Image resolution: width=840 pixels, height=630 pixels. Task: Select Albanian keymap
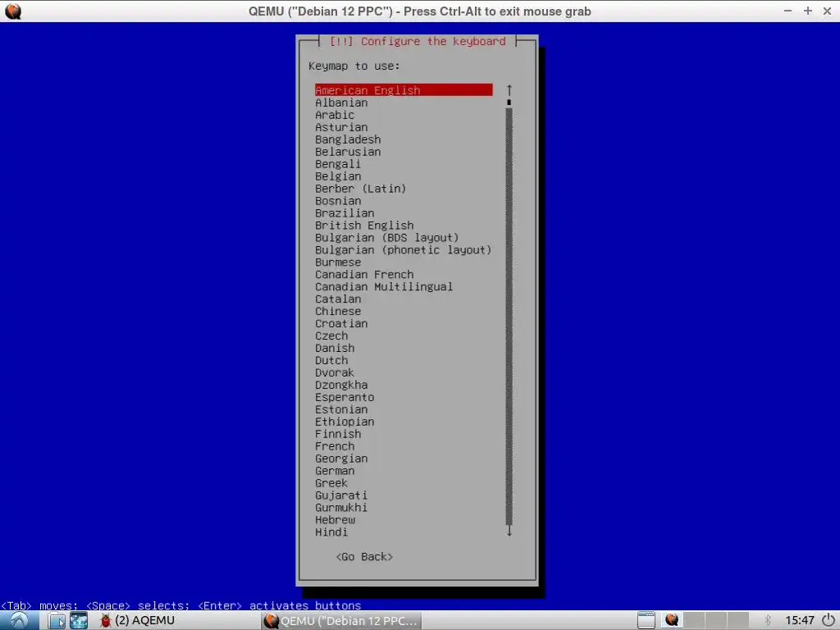(341, 103)
